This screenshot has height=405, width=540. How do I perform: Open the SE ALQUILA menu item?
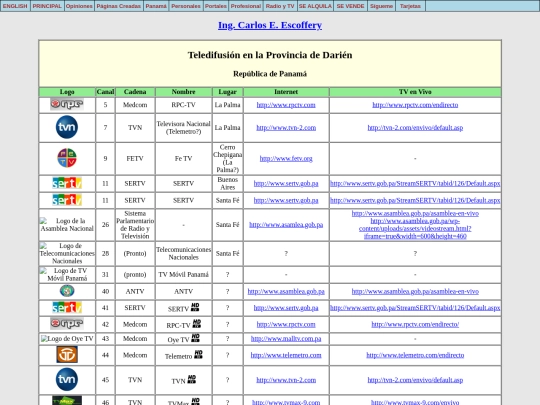[x=315, y=6]
